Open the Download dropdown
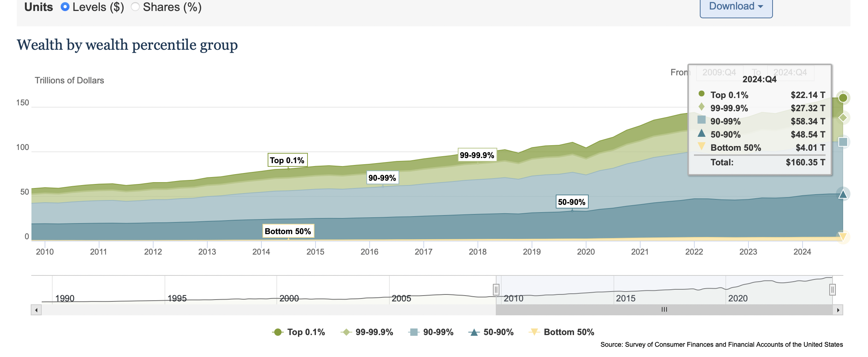The image size is (868, 357). coord(736,7)
